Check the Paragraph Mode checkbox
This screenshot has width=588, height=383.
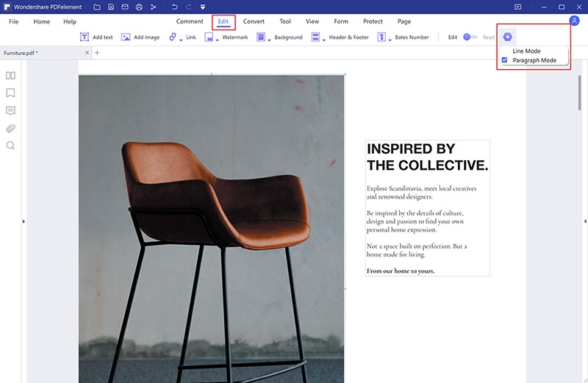(504, 60)
